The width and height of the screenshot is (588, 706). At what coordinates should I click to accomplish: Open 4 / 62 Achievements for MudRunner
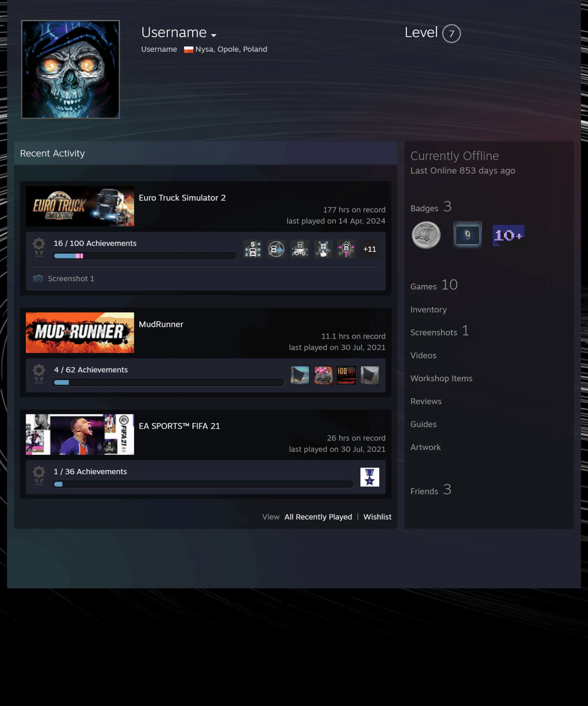click(91, 370)
